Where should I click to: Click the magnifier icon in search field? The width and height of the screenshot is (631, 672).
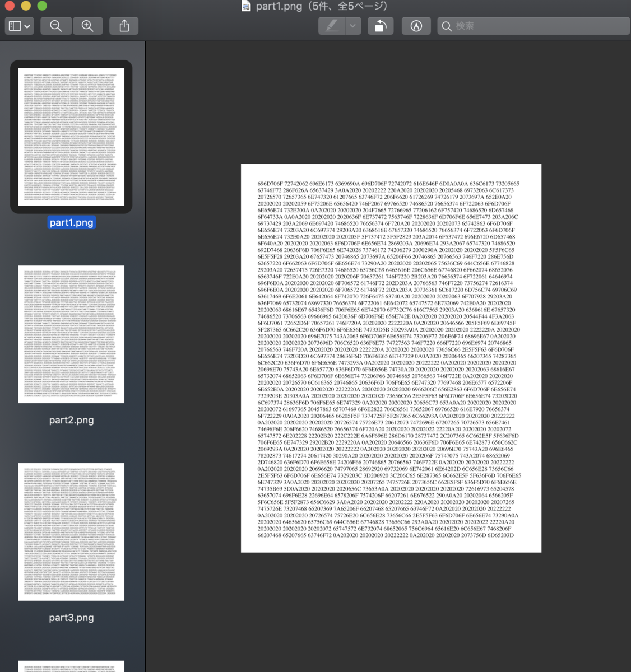pyautogui.click(x=447, y=26)
